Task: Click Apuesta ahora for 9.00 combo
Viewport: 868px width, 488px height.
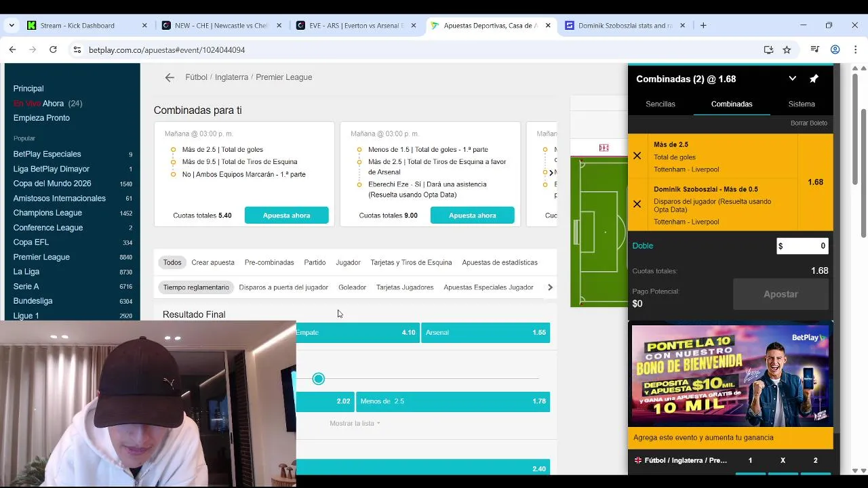Action: click(472, 216)
